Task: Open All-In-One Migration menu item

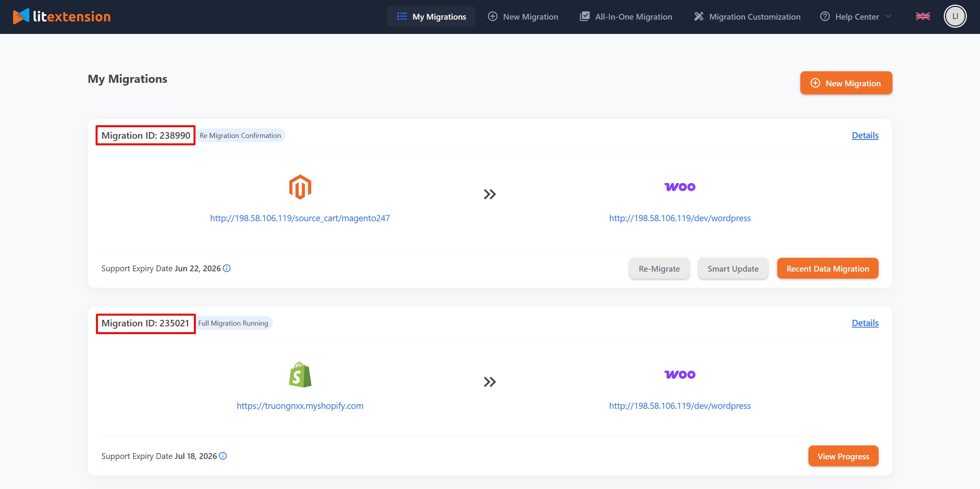Action: [x=626, y=17]
